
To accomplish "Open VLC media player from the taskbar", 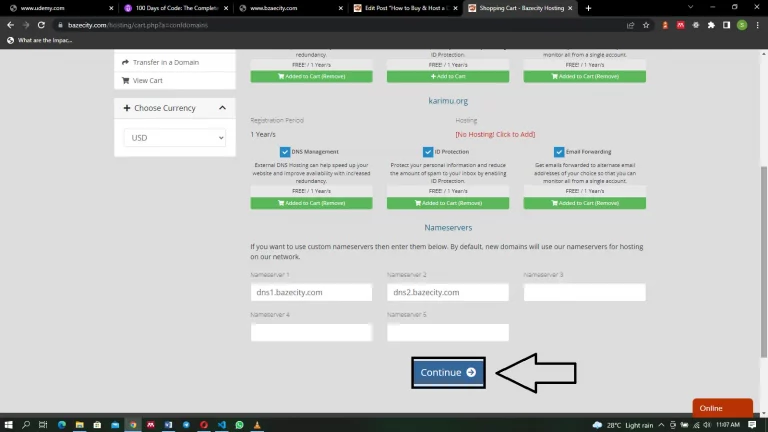I will pyautogui.click(x=257, y=425).
